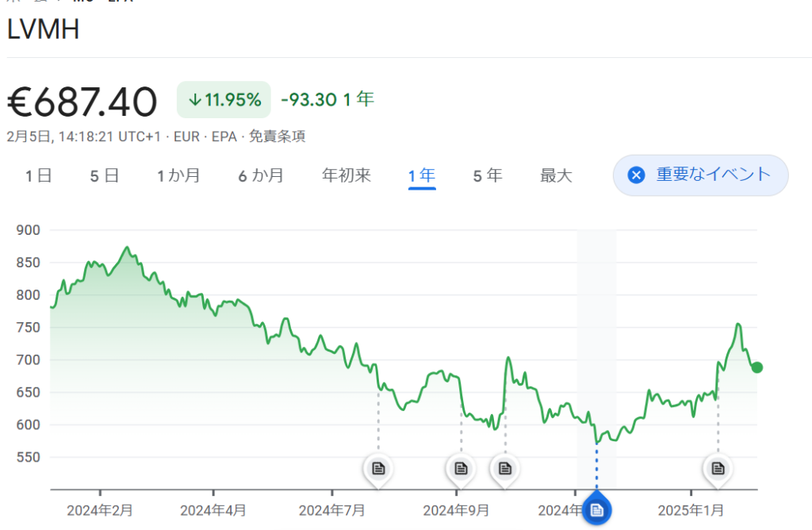Click the highlighted blue event marker
The width and height of the screenshot is (812, 530).
pyautogui.click(x=597, y=509)
